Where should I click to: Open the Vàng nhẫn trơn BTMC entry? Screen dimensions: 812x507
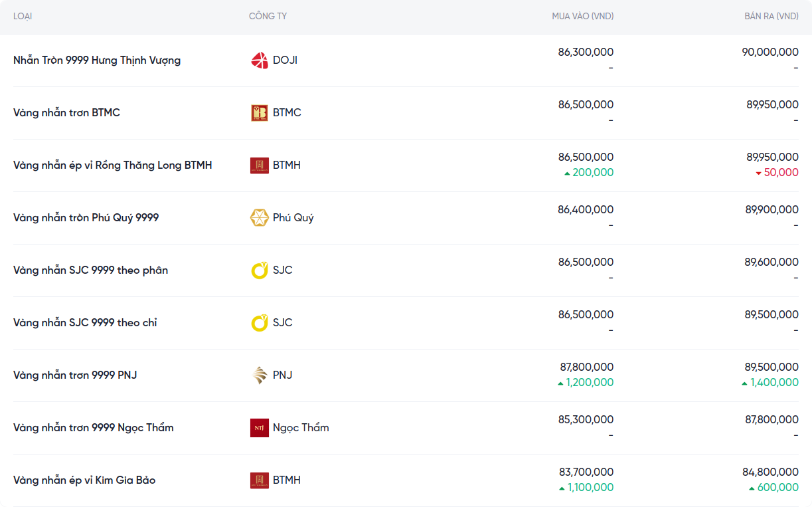coord(66,113)
